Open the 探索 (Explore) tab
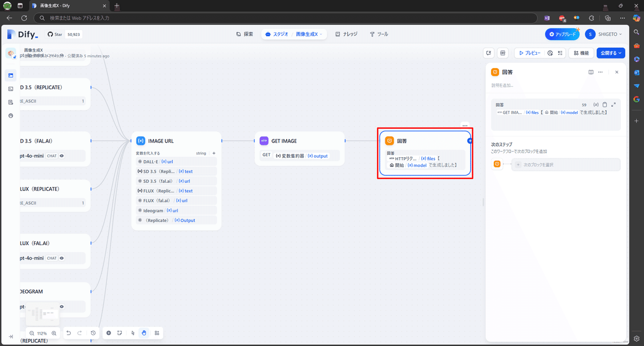644x346 pixels. point(245,34)
